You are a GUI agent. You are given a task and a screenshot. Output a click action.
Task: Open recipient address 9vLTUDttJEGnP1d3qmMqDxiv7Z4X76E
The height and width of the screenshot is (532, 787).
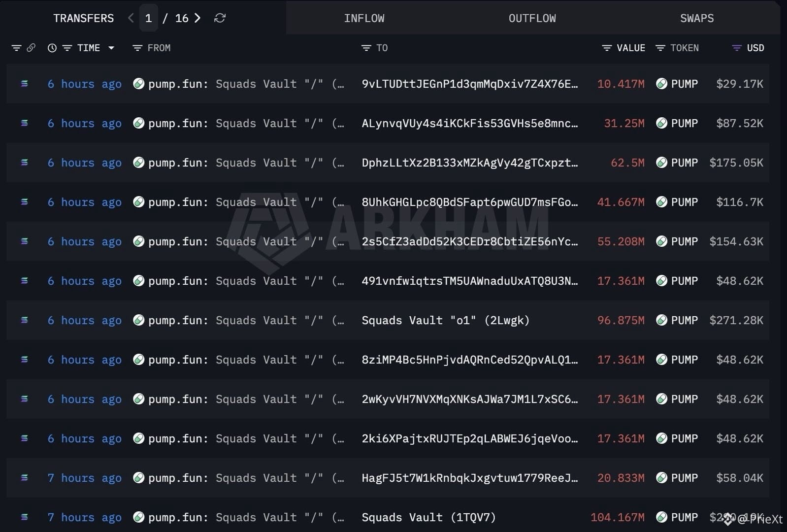point(470,84)
